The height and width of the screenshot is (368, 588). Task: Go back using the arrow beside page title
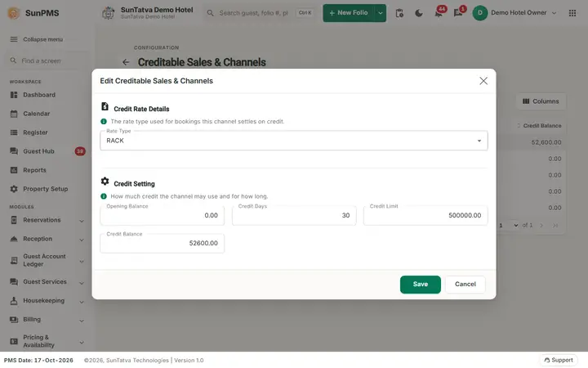click(126, 62)
